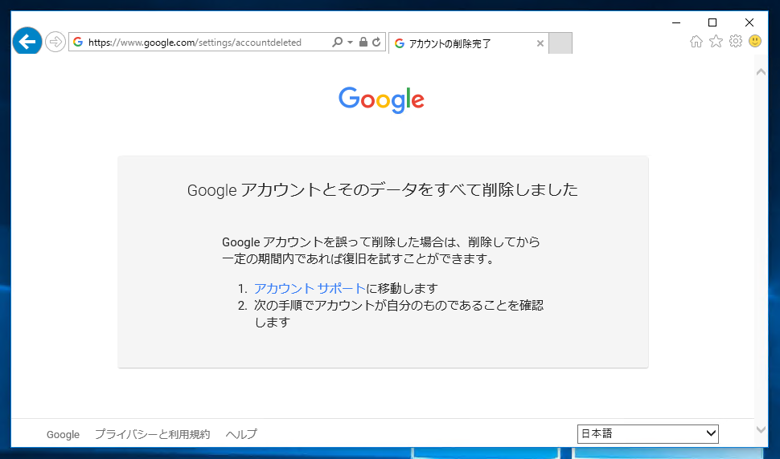780x459 pixels.
Task: Go back with the blue Back arrow
Action: click(x=27, y=41)
